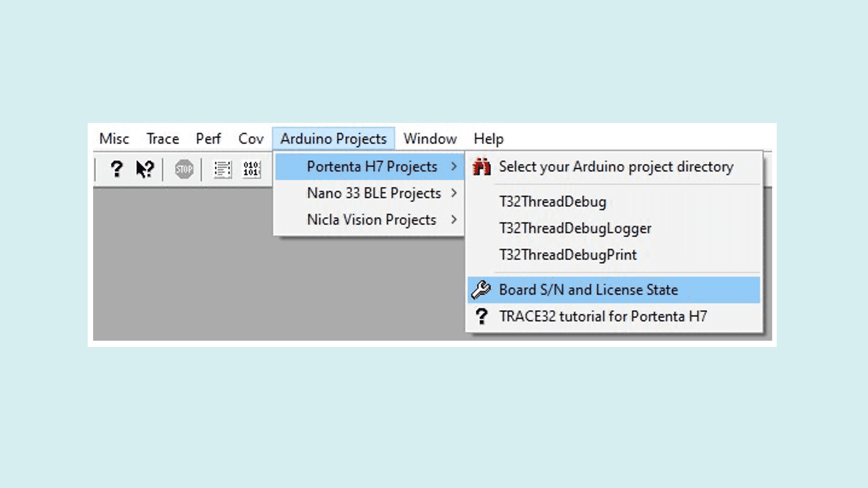868x488 pixels.
Task: Open the Cov menu
Action: pyautogui.click(x=250, y=139)
